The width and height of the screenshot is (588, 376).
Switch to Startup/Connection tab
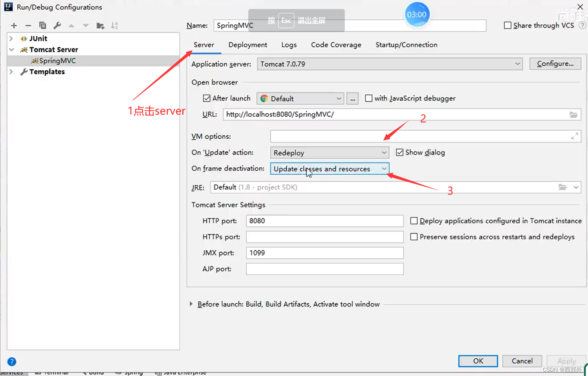click(x=406, y=45)
